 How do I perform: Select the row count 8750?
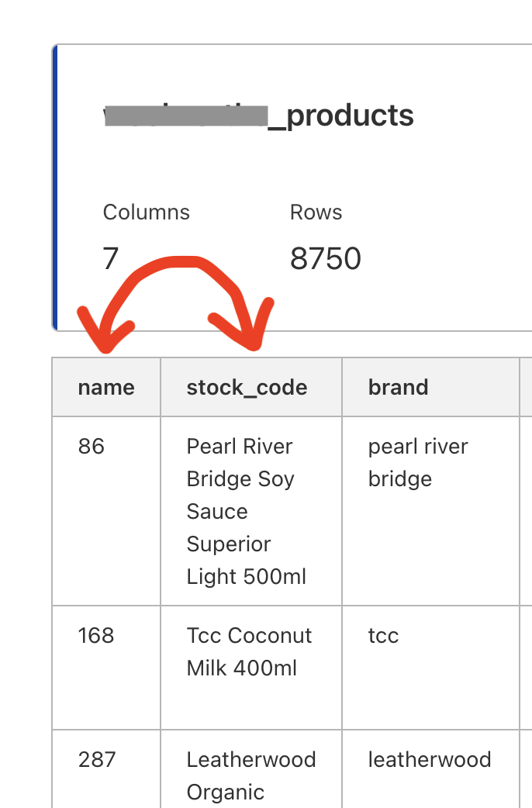point(325,259)
